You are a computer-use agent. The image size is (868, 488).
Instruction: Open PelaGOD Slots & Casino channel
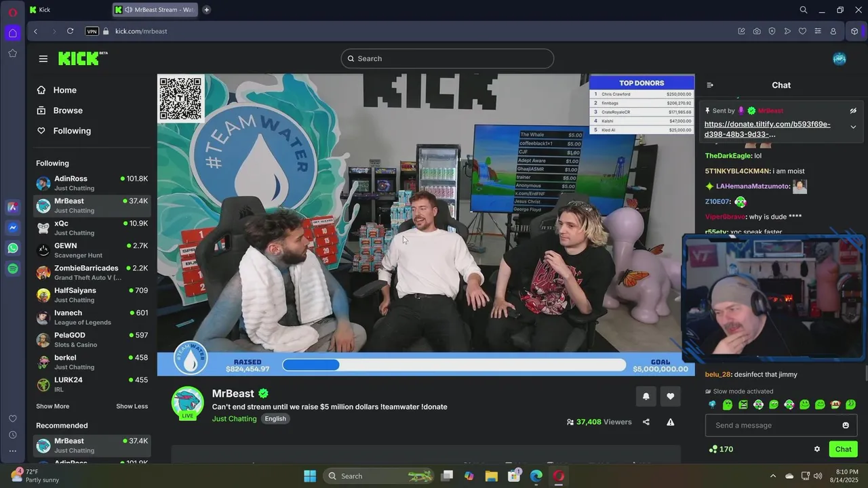pyautogui.click(x=92, y=340)
